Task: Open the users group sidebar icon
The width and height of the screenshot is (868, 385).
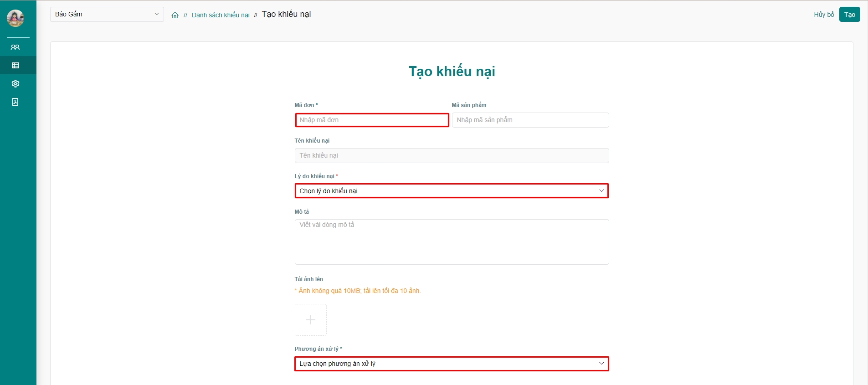Action: pyautogui.click(x=15, y=47)
